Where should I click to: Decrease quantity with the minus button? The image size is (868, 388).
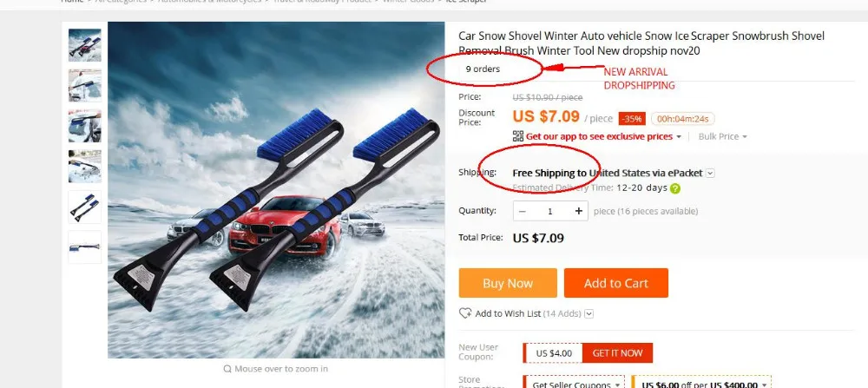[522, 211]
